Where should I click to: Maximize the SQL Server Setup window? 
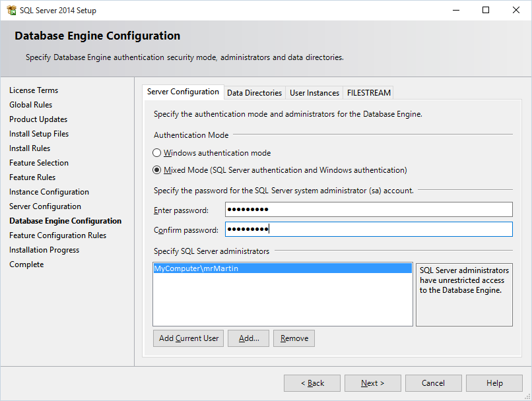[486, 10]
